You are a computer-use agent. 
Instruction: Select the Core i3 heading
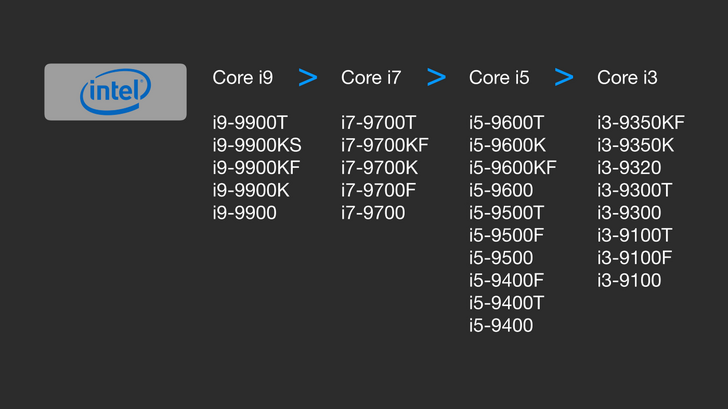(x=627, y=77)
